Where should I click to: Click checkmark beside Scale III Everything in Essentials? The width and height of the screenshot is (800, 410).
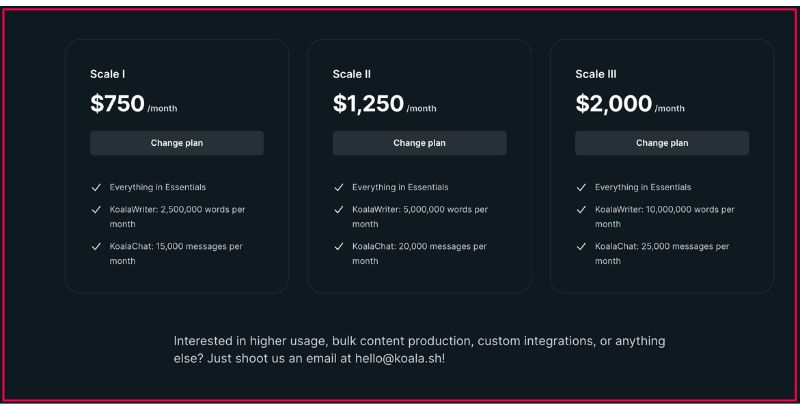581,187
